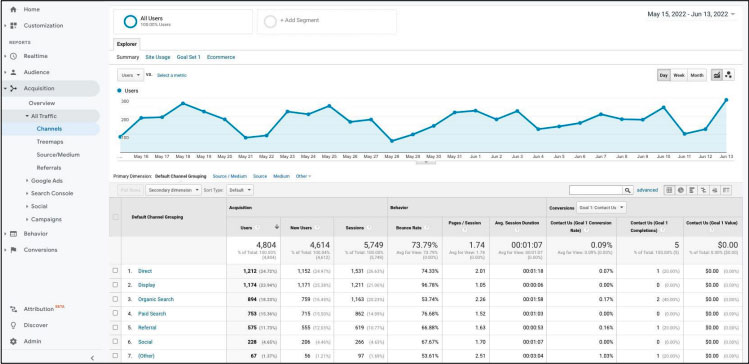Select the line chart type icon

coord(717,75)
